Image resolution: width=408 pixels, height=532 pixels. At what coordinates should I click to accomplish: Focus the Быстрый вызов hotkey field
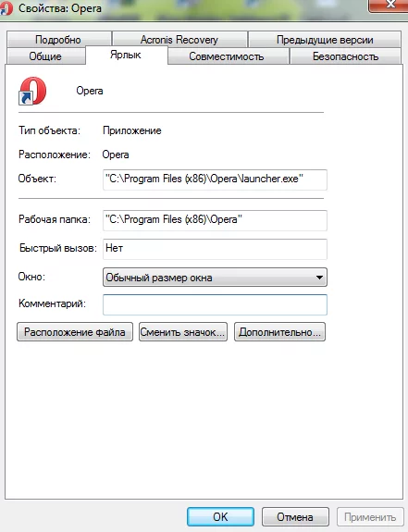point(215,249)
